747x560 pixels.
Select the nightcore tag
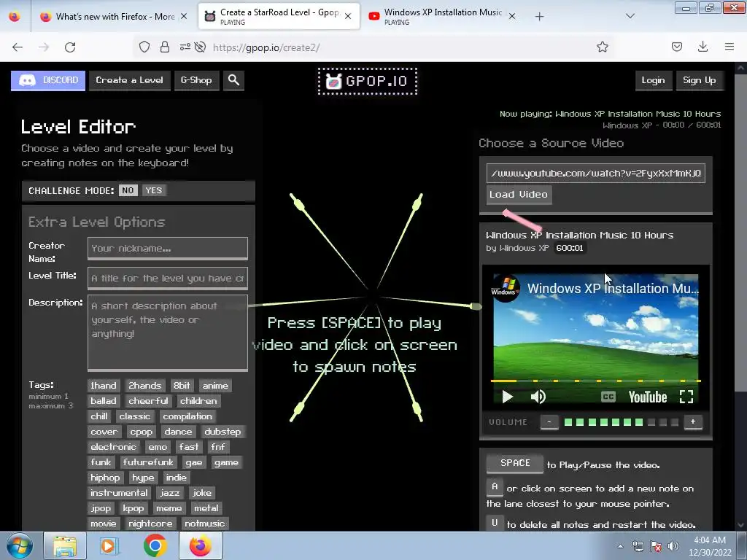point(150,524)
